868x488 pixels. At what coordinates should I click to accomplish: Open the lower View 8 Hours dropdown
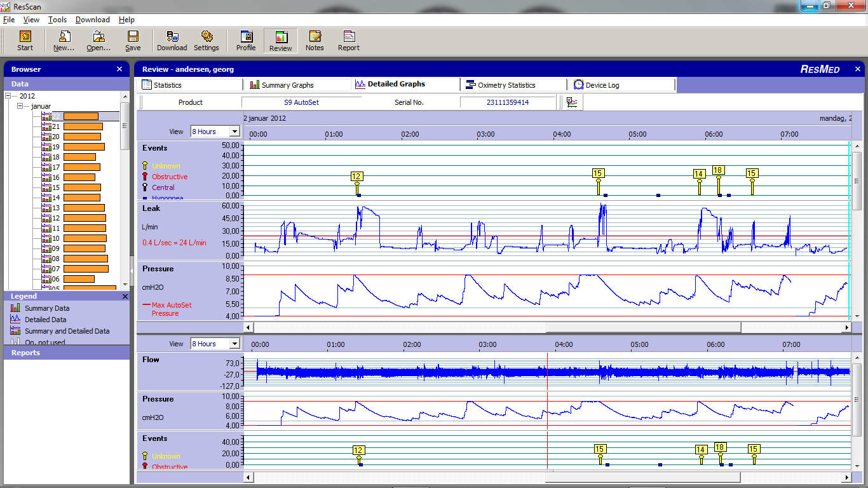click(234, 344)
